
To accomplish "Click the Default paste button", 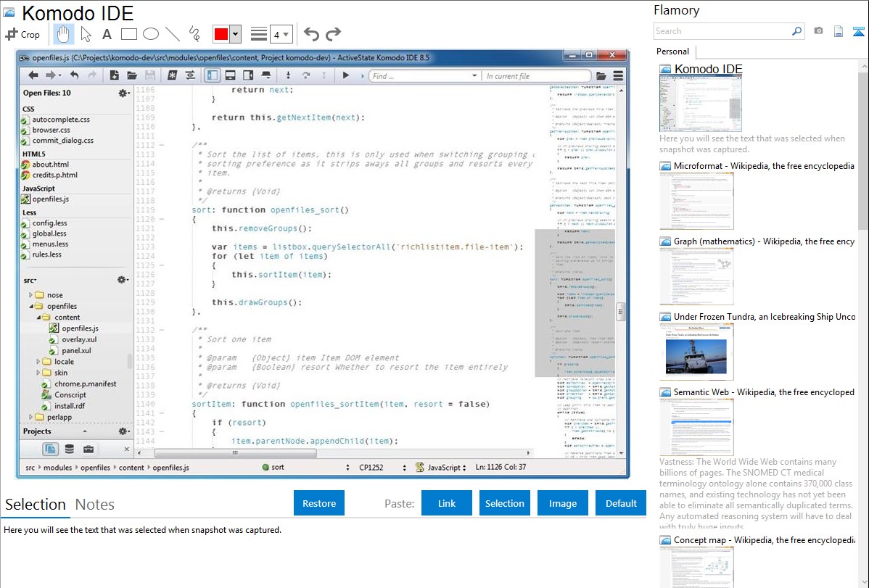I will click(x=621, y=503).
